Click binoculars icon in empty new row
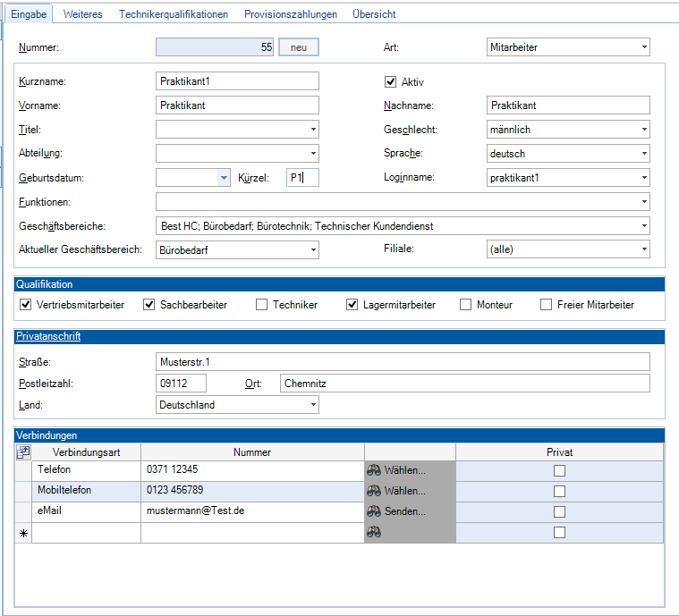 pyautogui.click(x=374, y=533)
